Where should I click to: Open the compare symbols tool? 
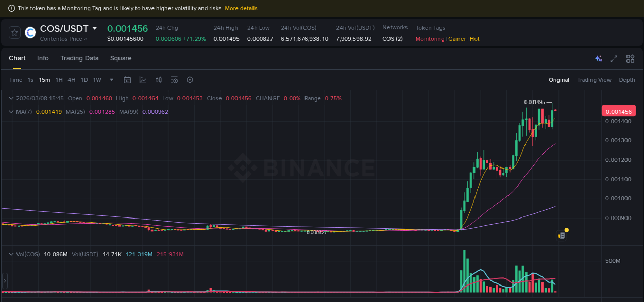(158, 80)
